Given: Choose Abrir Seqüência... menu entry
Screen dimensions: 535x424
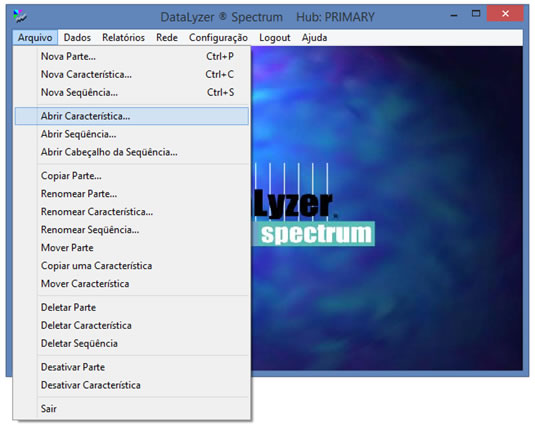Looking at the screenshot, I should 132,134.
